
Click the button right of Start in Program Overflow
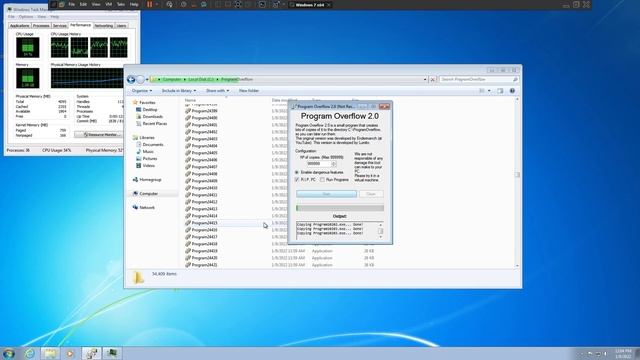(371, 194)
